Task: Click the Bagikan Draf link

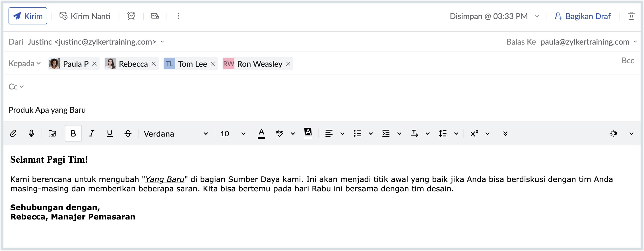Action: point(583,16)
